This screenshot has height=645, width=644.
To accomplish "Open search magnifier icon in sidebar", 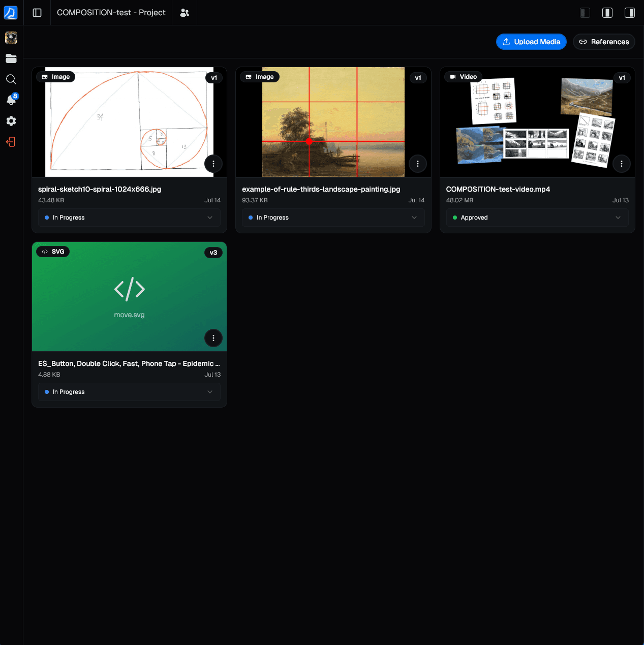I will (11, 79).
